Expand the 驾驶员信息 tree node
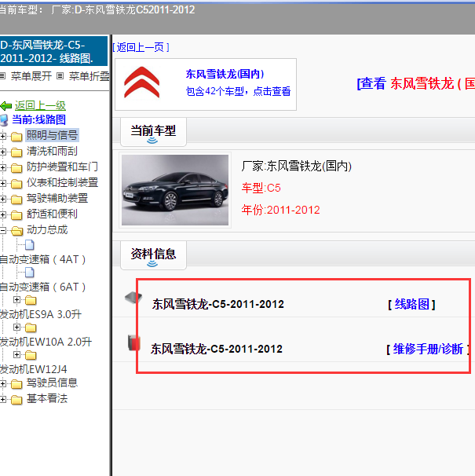 click(2, 384)
